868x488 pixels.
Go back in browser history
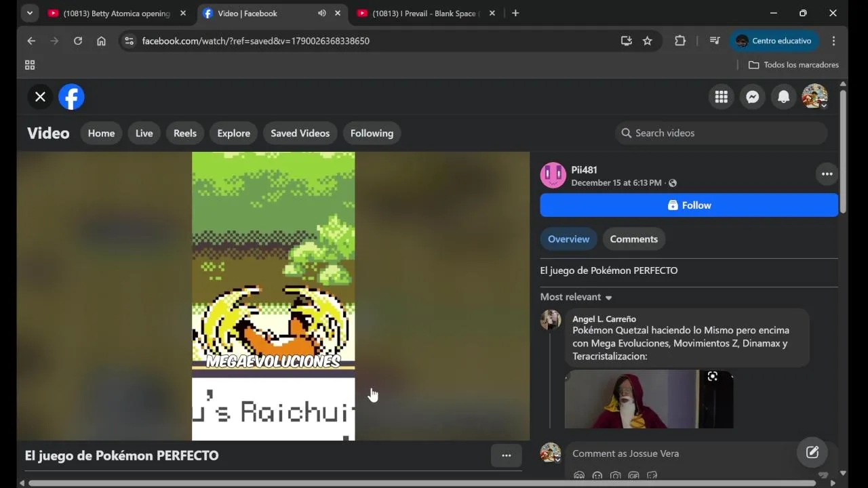(x=31, y=41)
